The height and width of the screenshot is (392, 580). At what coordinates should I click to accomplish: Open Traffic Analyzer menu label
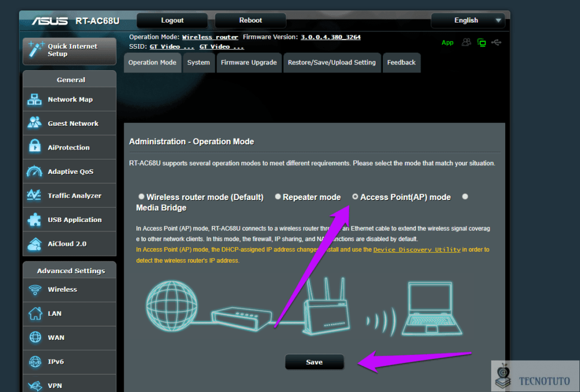tap(75, 195)
